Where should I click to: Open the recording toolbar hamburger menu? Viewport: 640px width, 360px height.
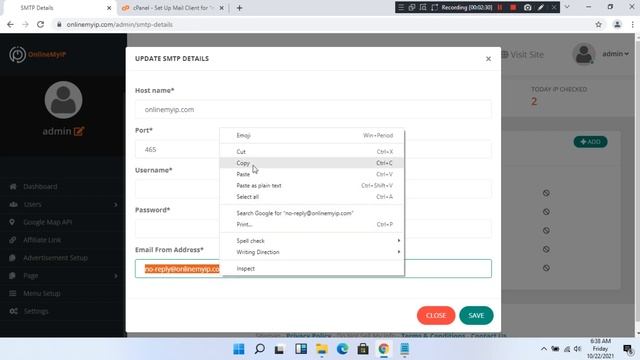click(401, 7)
